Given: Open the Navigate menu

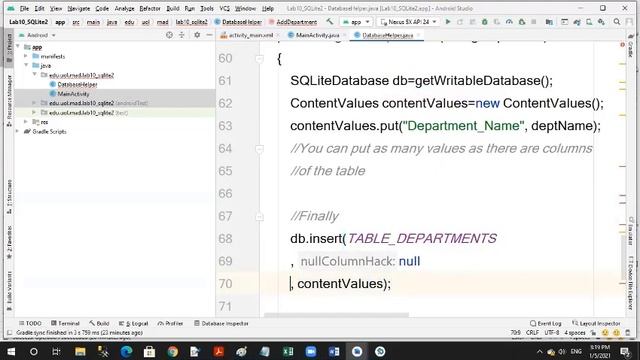Looking at the screenshot, I should (78, 9).
